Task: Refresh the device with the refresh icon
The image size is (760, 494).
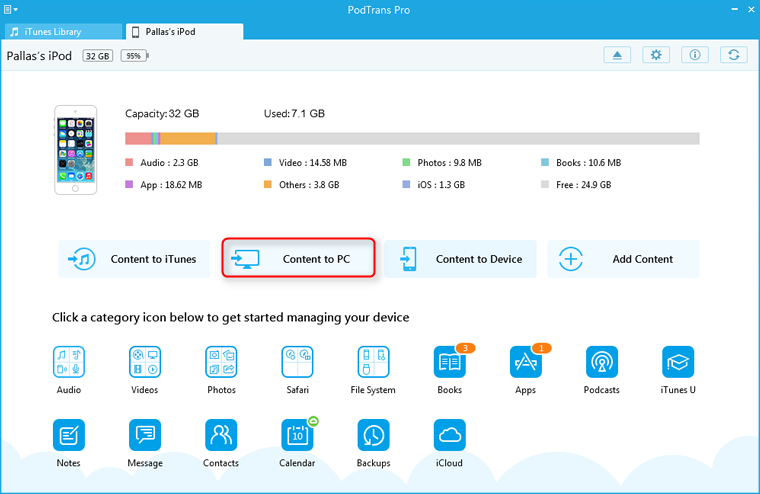Action: (734, 55)
